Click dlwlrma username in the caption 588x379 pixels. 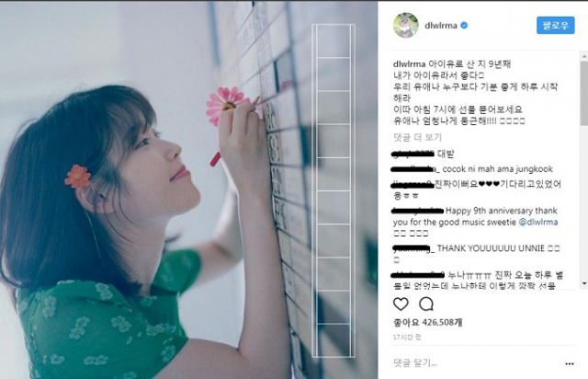409,64
